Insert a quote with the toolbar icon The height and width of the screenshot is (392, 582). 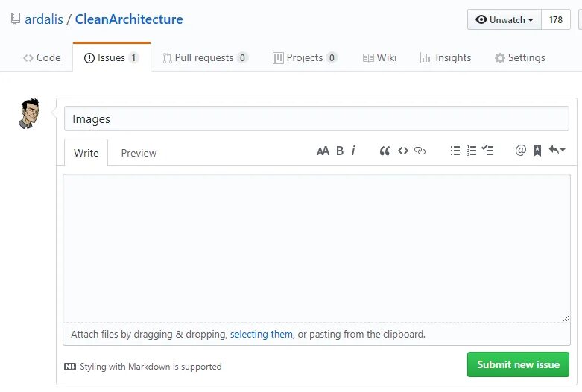point(385,151)
